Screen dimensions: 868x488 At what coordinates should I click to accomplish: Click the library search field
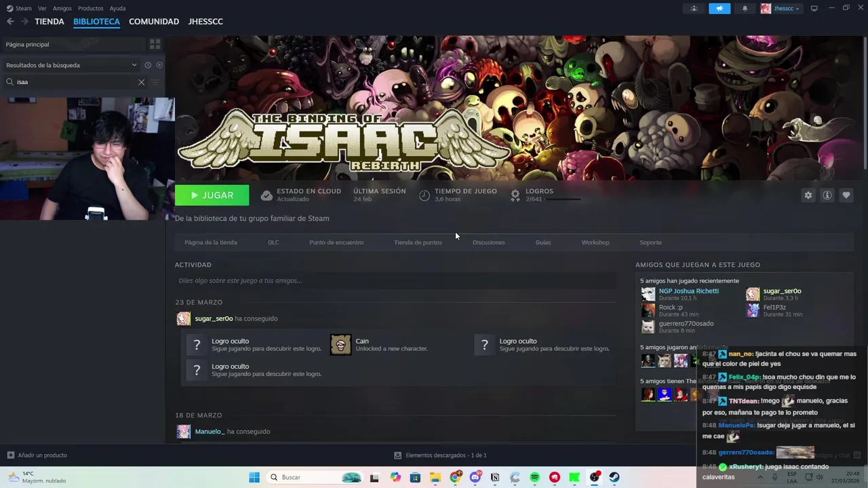[75, 82]
